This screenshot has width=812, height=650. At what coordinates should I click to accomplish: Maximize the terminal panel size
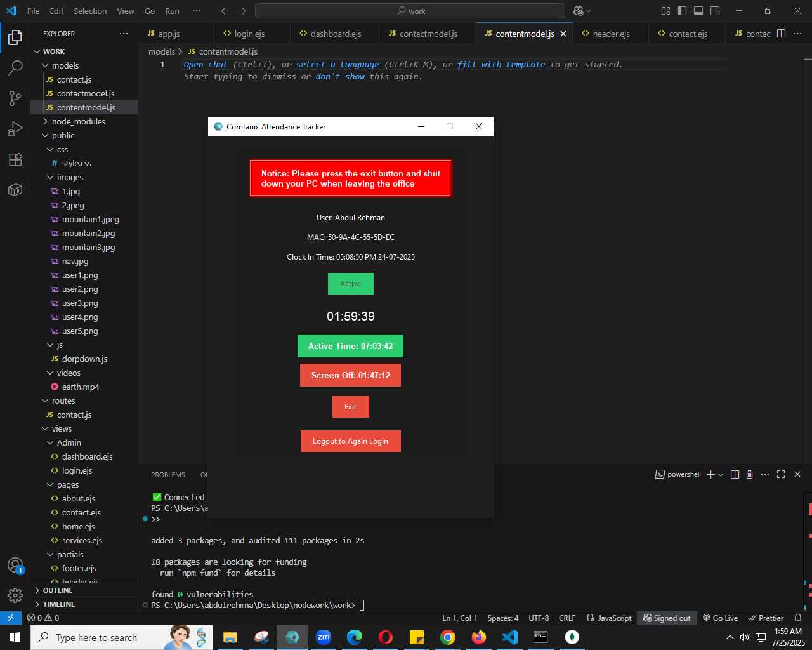781,474
